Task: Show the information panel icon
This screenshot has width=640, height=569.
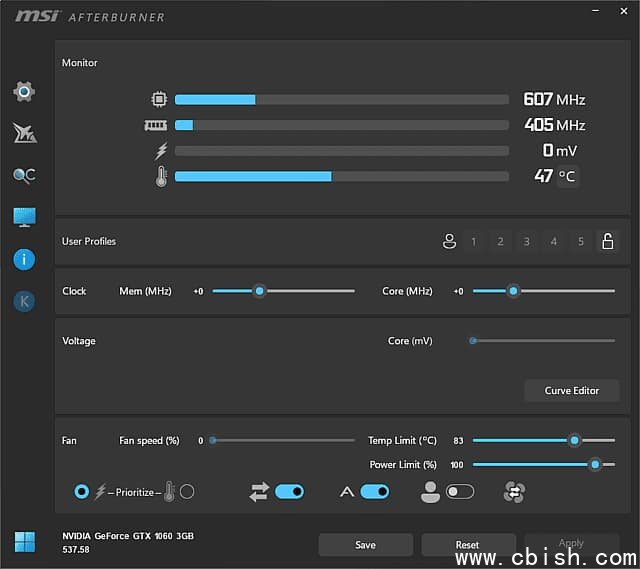Action: point(24,260)
